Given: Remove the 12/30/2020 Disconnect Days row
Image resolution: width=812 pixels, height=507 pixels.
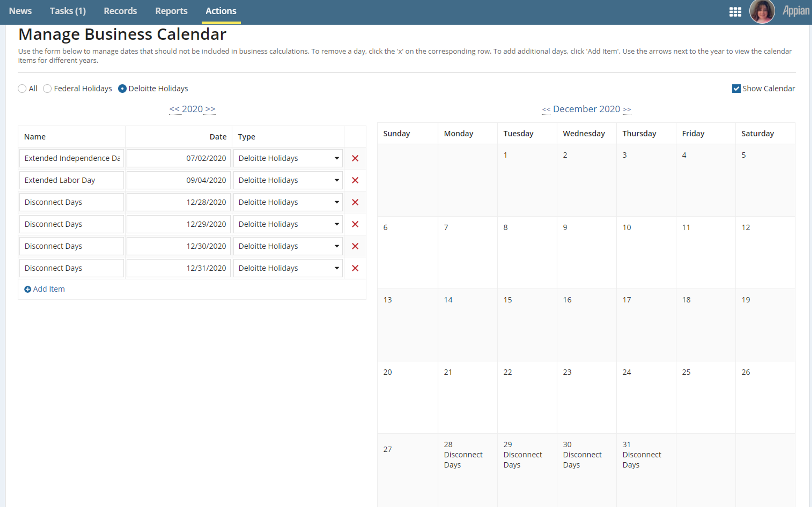Looking at the screenshot, I should (355, 246).
